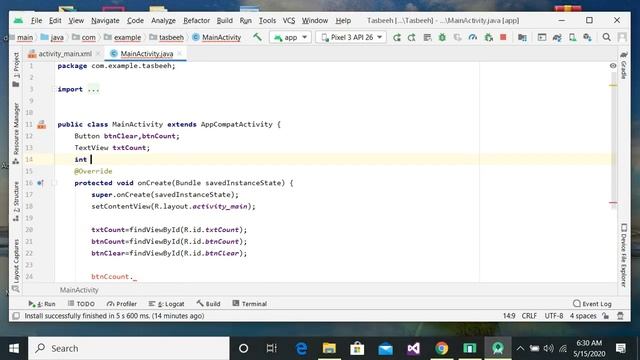Open the Analyze menu

click(x=163, y=20)
